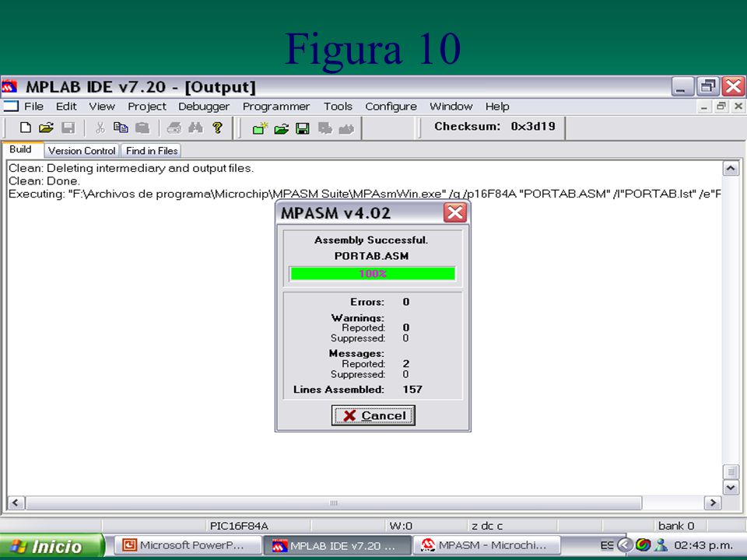
Task: Click the New Project icon
Action: click(260, 128)
